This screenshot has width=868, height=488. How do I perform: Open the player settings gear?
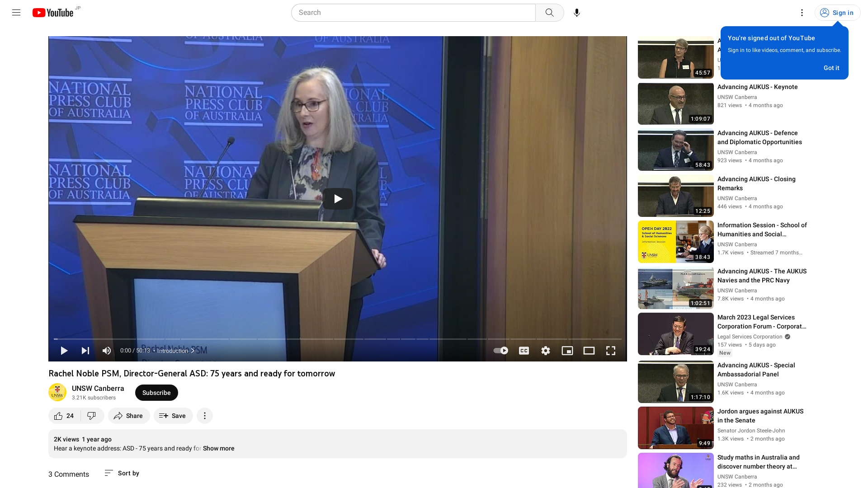click(x=546, y=351)
